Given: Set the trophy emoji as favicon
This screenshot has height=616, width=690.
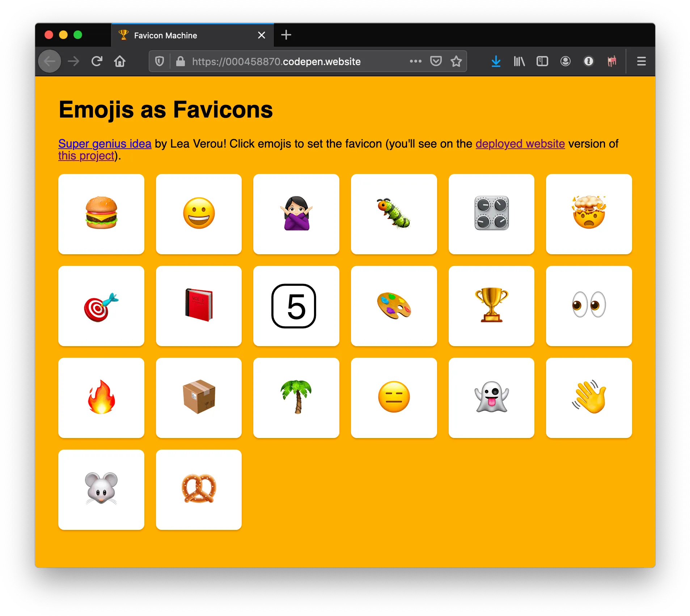Looking at the screenshot, I should 491,306.
